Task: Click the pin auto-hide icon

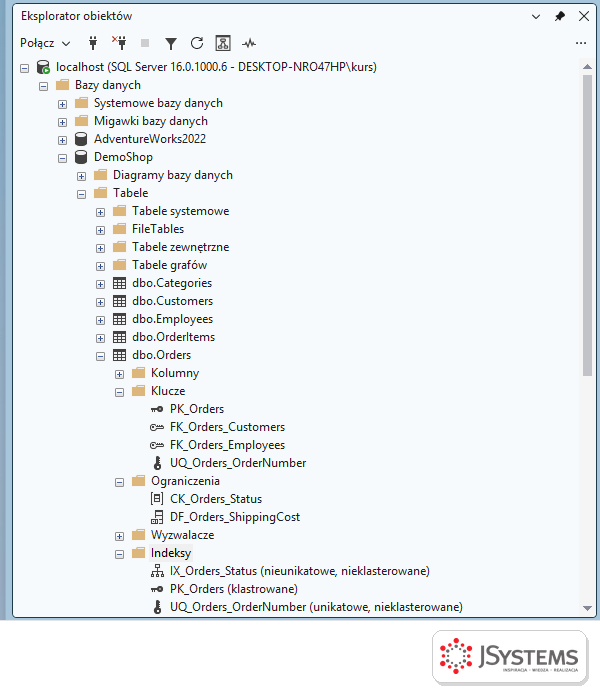Action: [559, 16]
